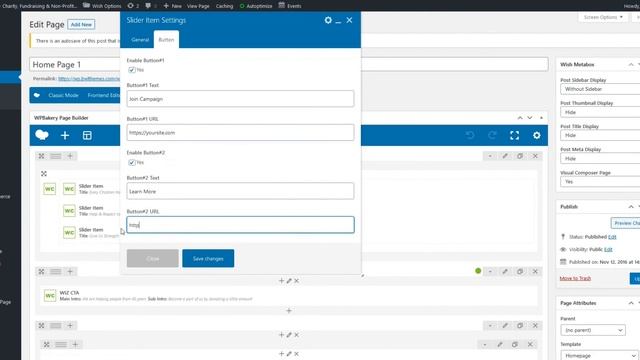Minimize the Slider Item Settings dialog
640x360 pixels.
coord(338,21)
